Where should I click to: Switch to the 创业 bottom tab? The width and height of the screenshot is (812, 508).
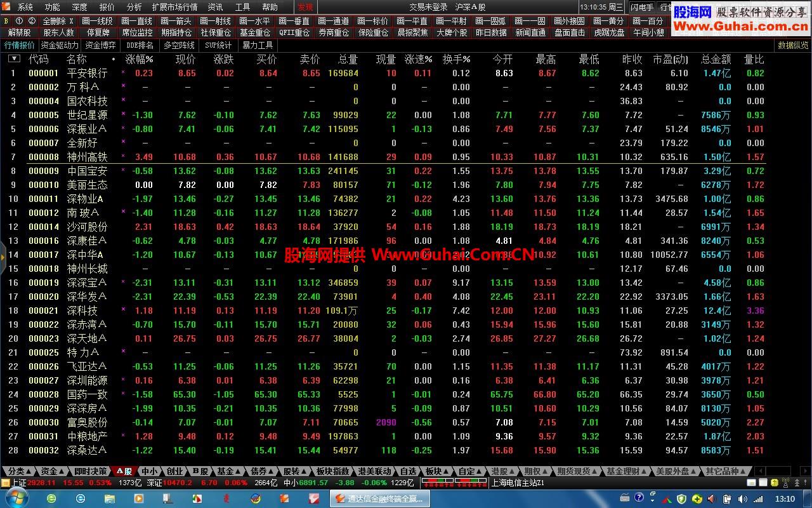coord(174,471)
